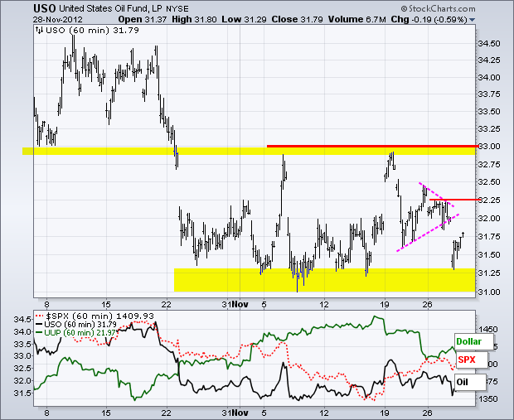Click the date label 28-Nov-2012

[58, 20]
